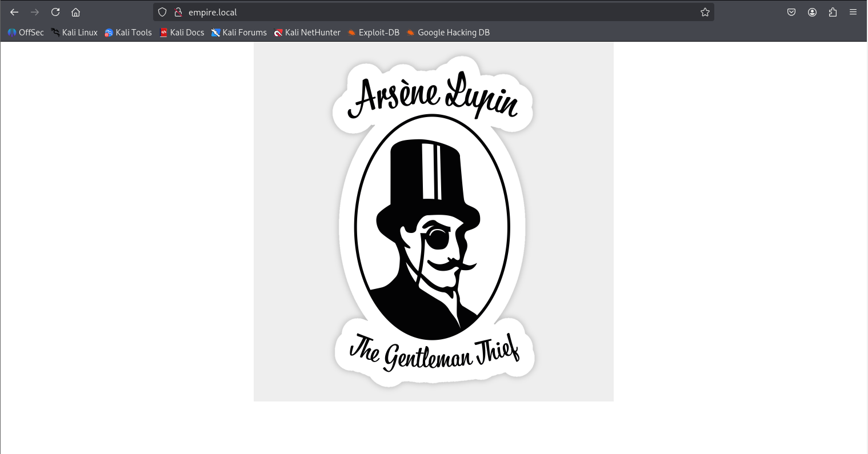Screen dimensions: 868x454
Task: Open the Exploit-DB bookmark
Action: click(x=374, y=33)
